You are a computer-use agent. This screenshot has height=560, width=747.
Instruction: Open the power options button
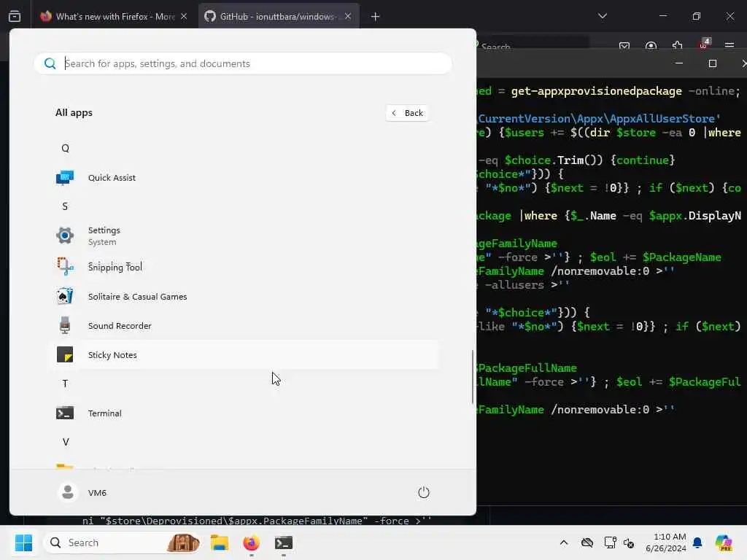(x=424, y=492)
